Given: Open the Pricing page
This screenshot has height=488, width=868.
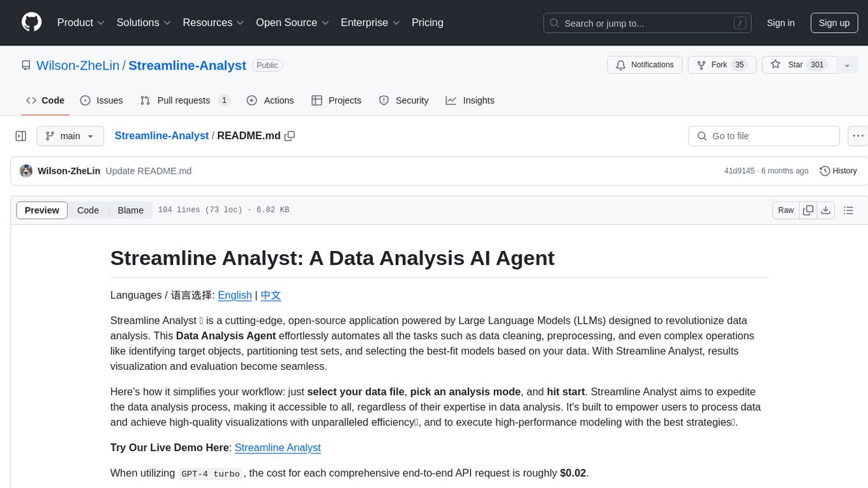Looking at the screenshot, I should click(428, 22).
